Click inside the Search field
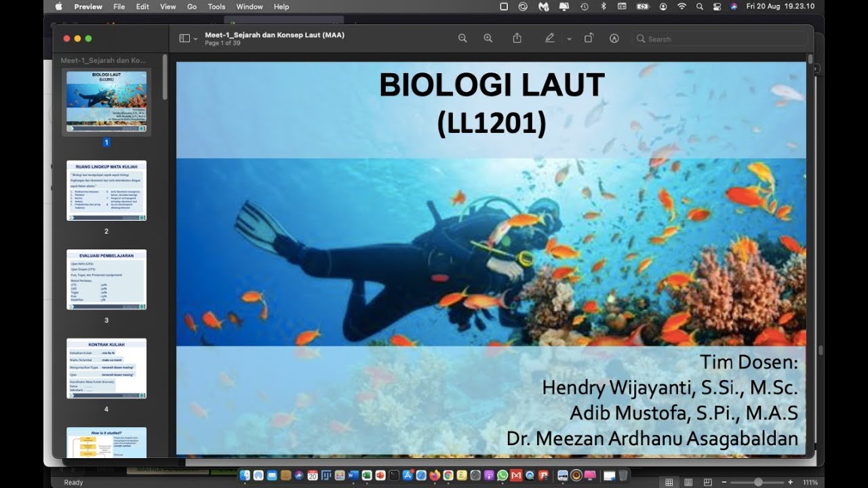Viewport: 868px width, 488px height. 722,39
